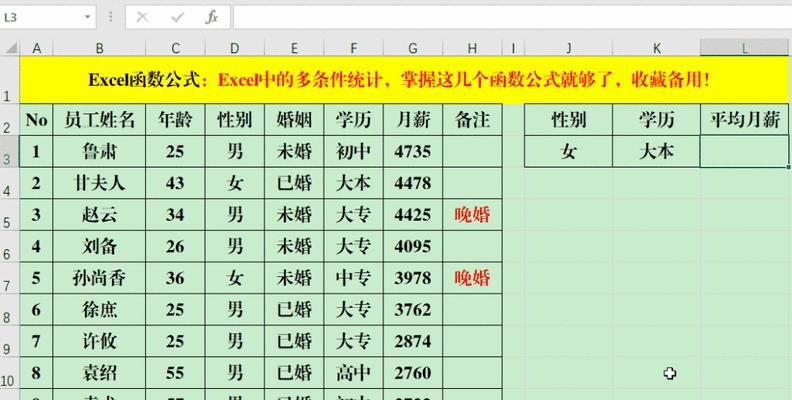Click the salary cell 2874

click(413, 341)
